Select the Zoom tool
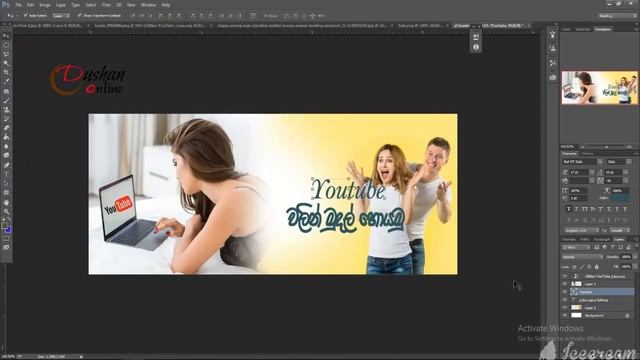Screen dimensions: 640x360 click(6, 211)
